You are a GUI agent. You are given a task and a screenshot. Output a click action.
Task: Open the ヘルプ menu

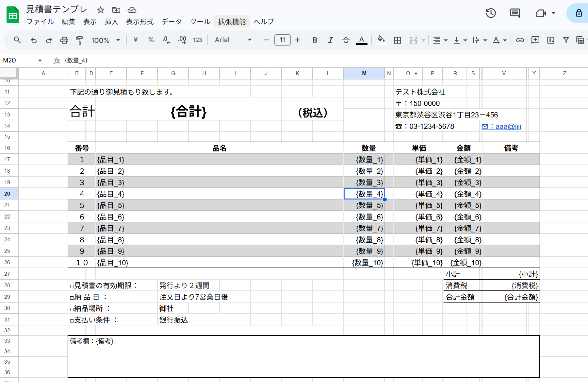264,22
